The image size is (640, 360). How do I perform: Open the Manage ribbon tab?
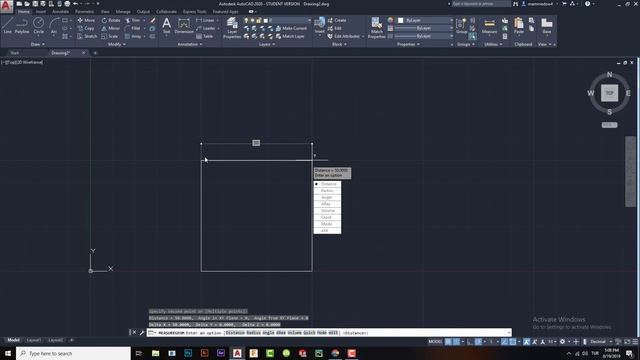coord(123,12)
